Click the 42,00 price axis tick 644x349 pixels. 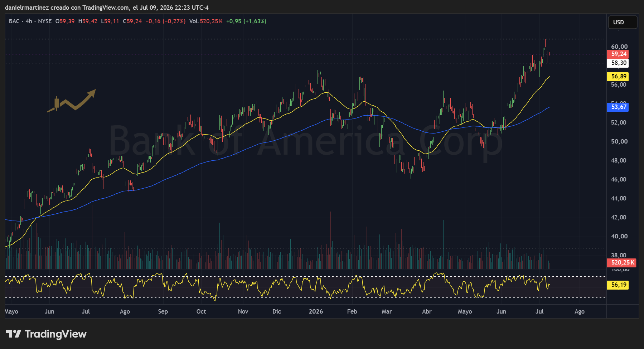(619, 218)
